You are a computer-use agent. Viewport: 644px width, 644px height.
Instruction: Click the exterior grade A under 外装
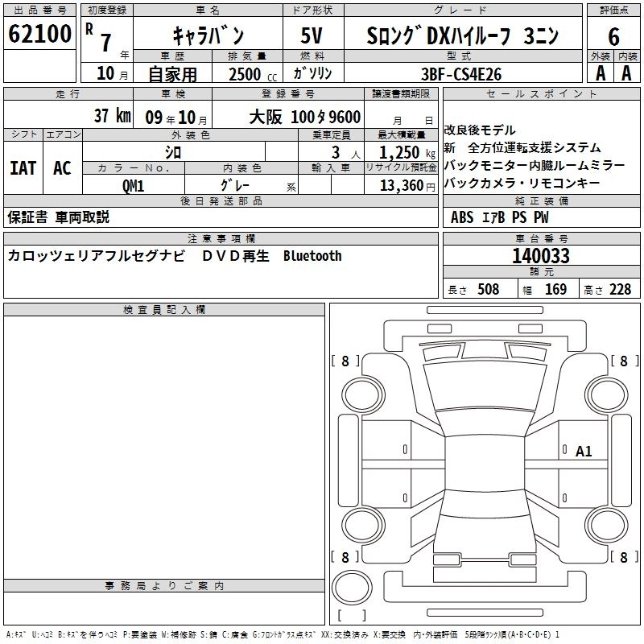point(600,72)
